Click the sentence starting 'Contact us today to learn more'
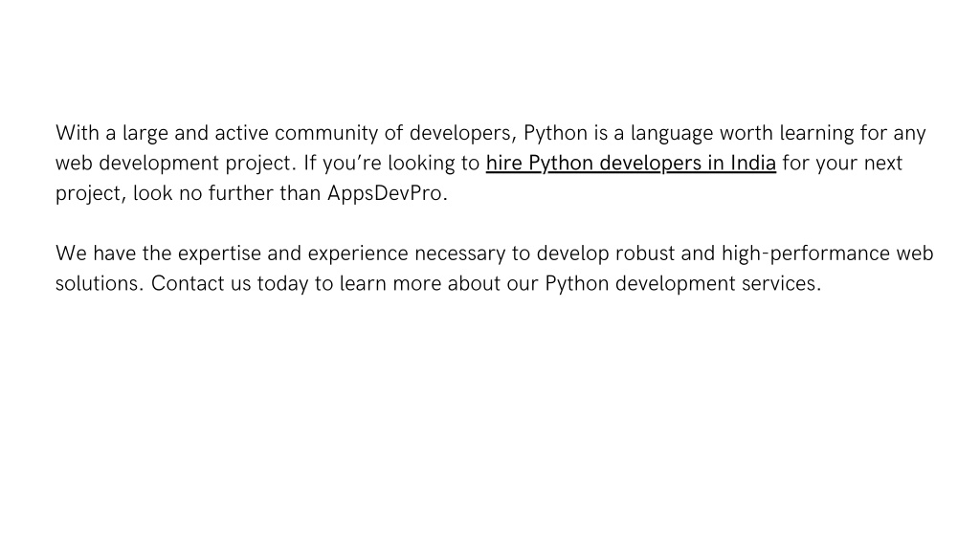This screenshot has width=980, height=551. pos(486,283)
